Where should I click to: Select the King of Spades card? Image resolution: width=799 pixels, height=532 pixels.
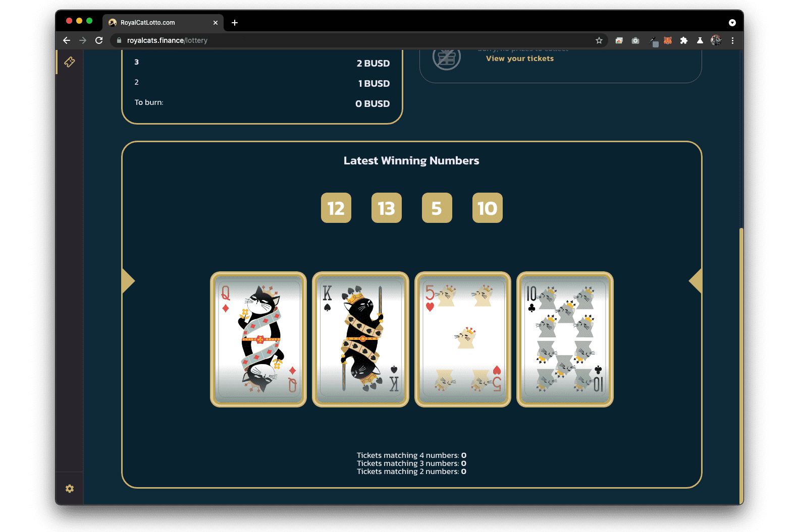(x=360, y=339)
